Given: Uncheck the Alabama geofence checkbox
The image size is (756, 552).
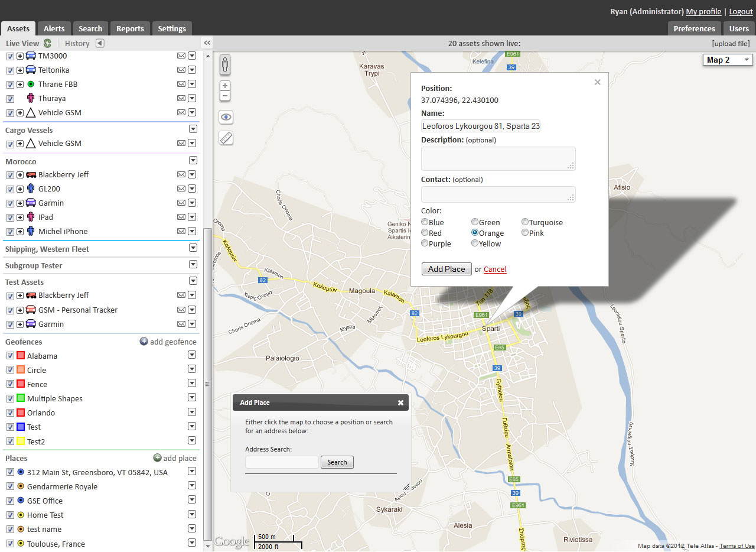Looking at the screenshot, I should [x=10, y=356].
